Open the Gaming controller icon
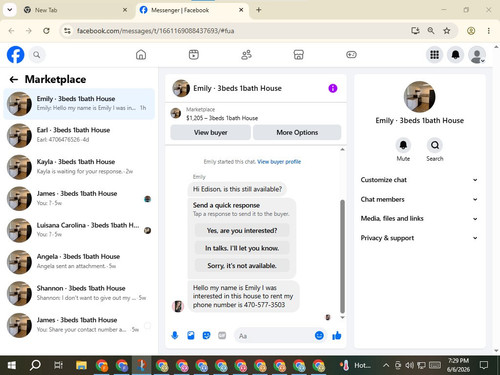The image size is (500, 375). (x=351, y=55)
